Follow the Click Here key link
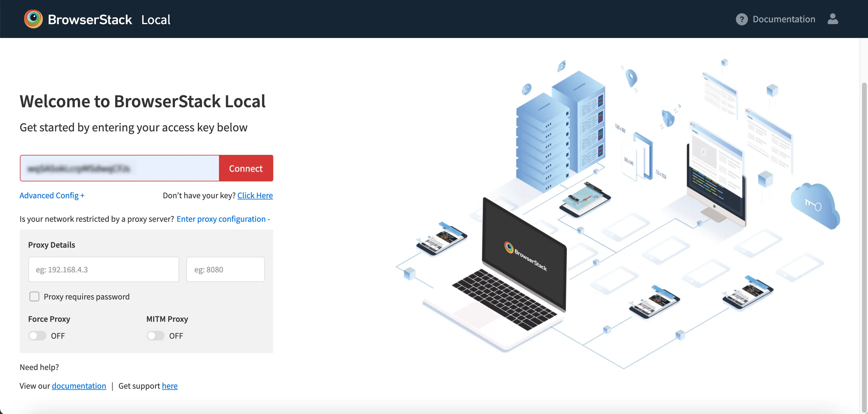 point(255,196)
